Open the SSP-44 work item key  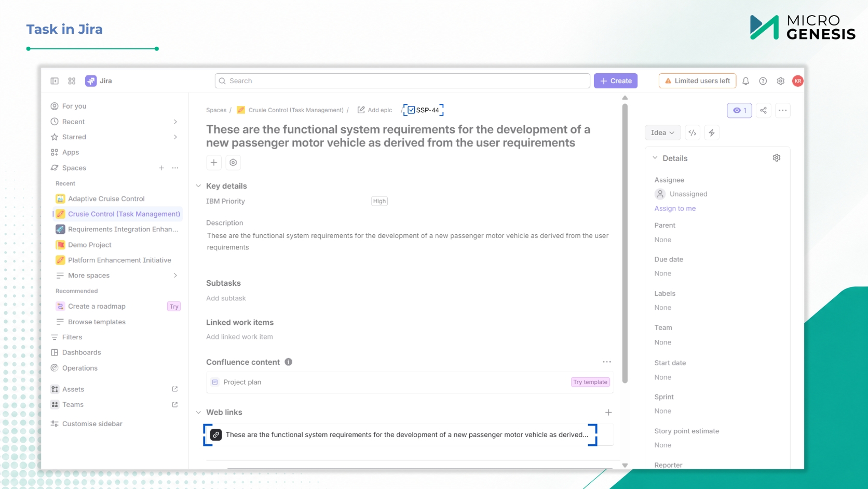427,110
